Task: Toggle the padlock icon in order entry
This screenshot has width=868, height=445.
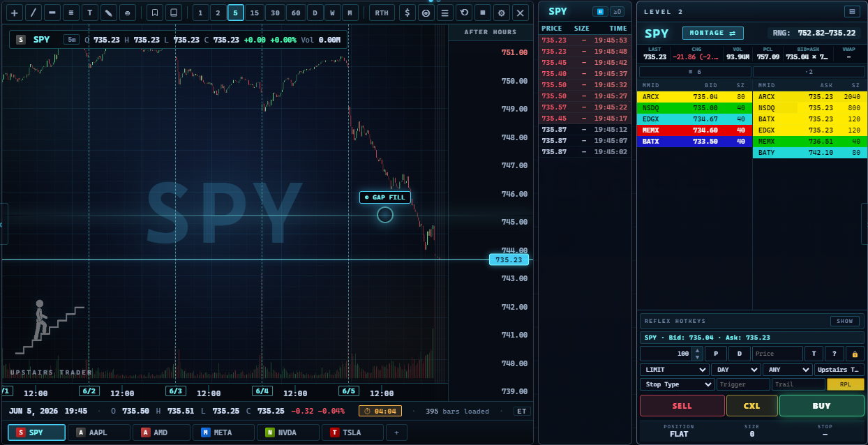Action: point(855,354)
